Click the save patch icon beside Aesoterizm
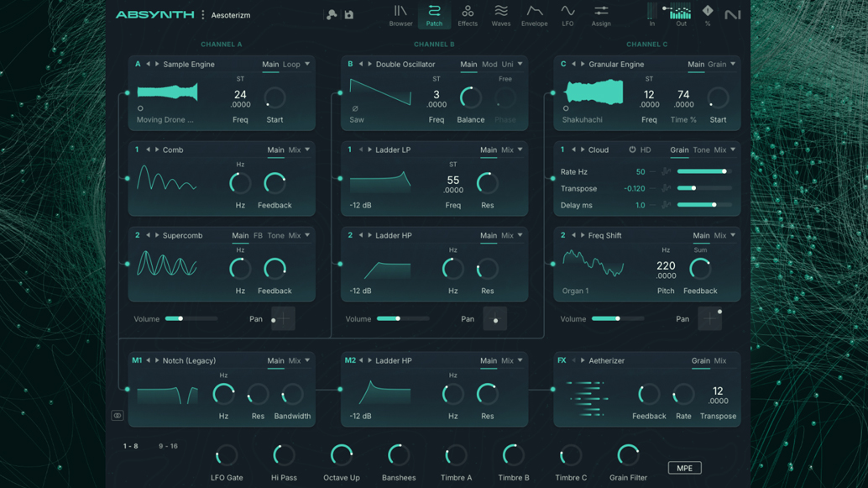Viewport: 868px width, 488px height. [x=348, y=14]
